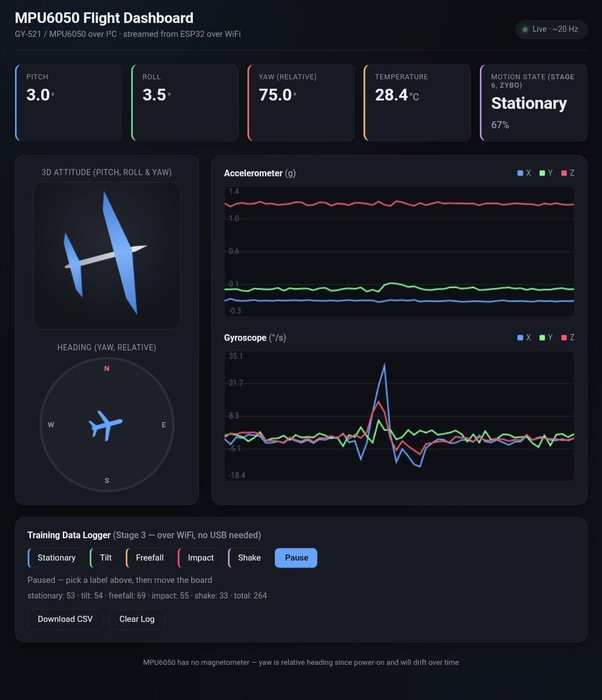This screenshot has width=602, height=700.
Task: Click the 3D ATTITUDE panel label
Action: [x=106, y=172]
